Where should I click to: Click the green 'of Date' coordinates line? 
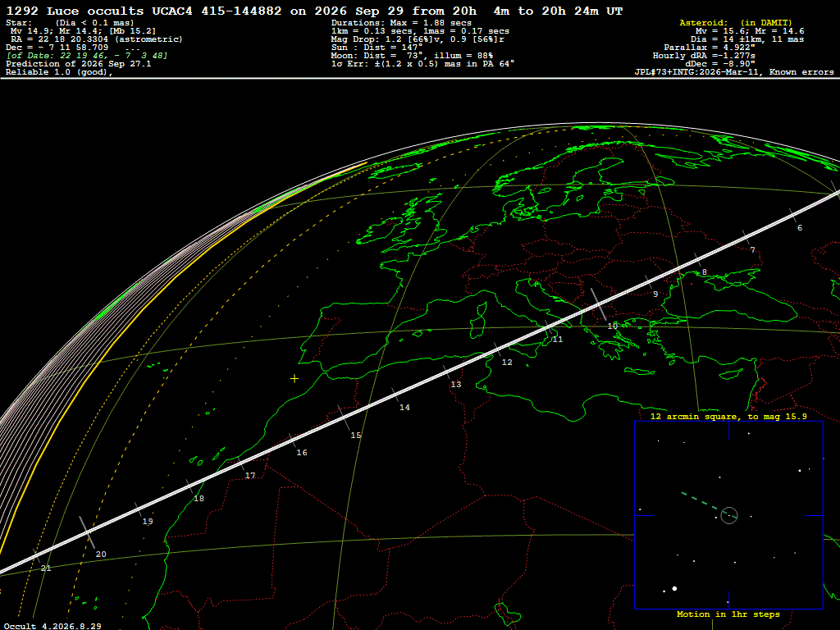(x=87, y=56)
